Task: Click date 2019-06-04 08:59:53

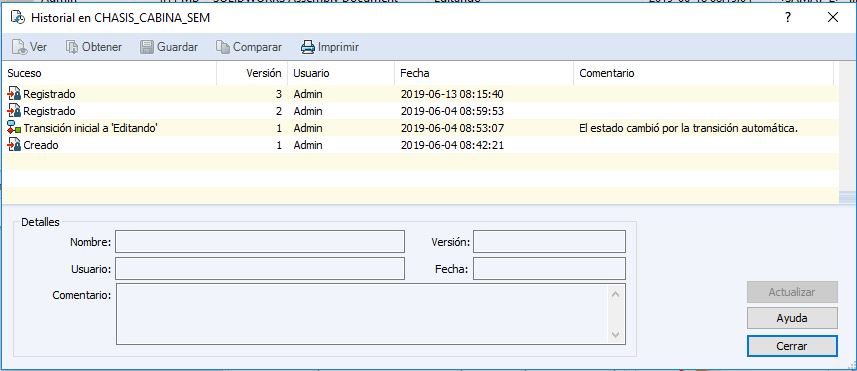Action: pyautogui.click(x=452, y=111)
